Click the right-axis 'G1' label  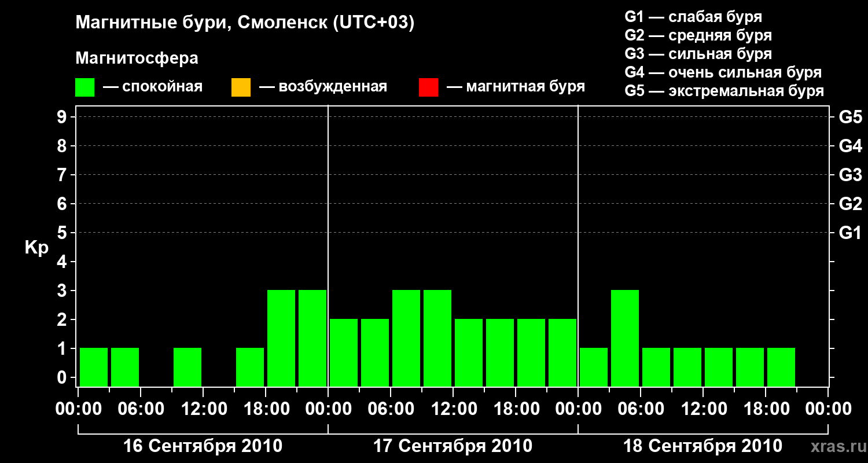click(x=850, y=233)
